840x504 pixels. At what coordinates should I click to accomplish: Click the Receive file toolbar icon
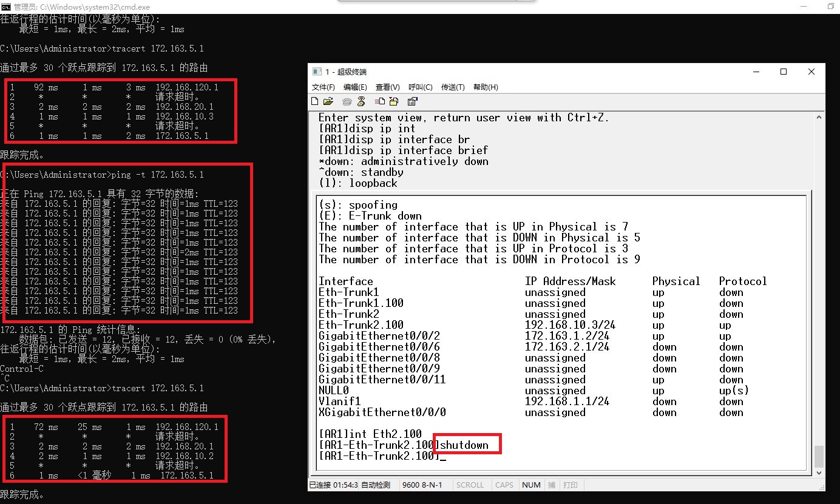[x=394, y=101]
